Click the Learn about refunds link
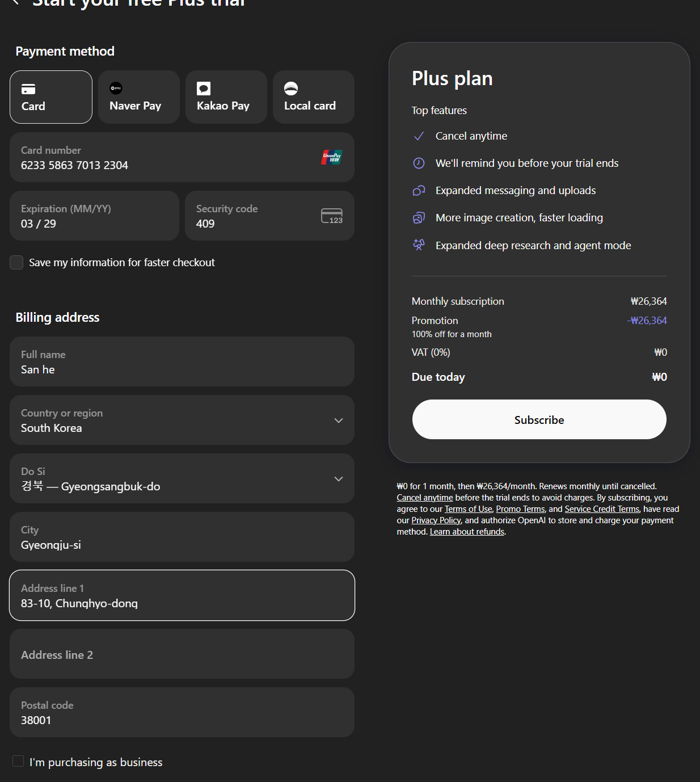This screenshot has width=700, height=782. click(x=467, y=532)
